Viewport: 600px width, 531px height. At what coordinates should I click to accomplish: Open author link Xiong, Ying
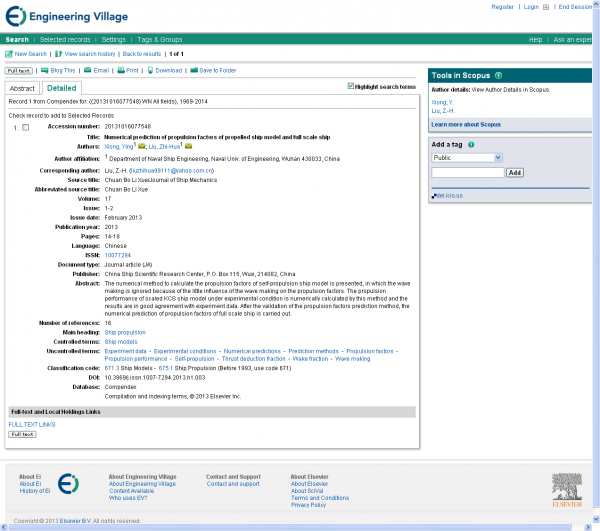119,147
